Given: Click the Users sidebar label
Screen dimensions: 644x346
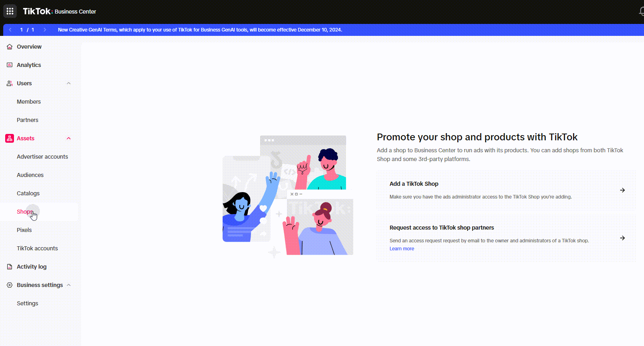Looking at the screenshot, I should (24, 83).
